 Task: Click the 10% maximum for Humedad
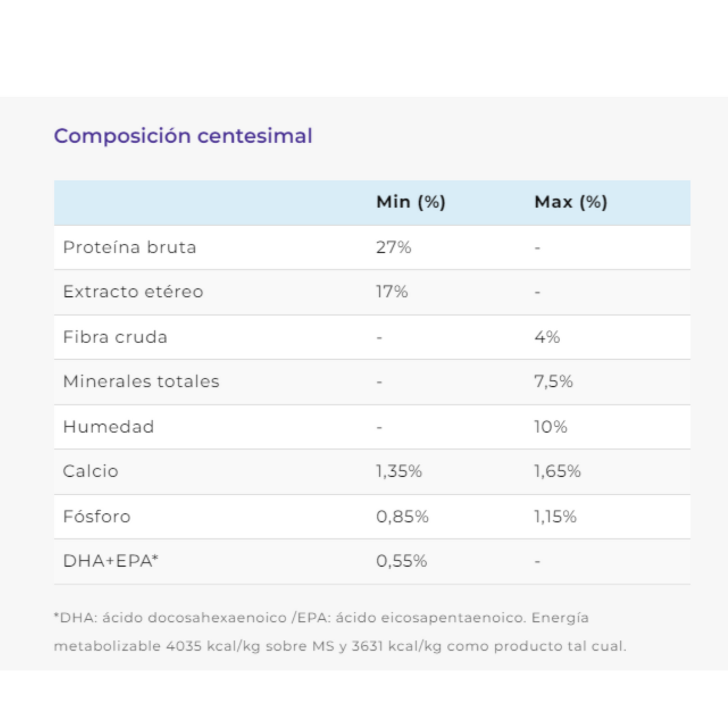point(551,427)
